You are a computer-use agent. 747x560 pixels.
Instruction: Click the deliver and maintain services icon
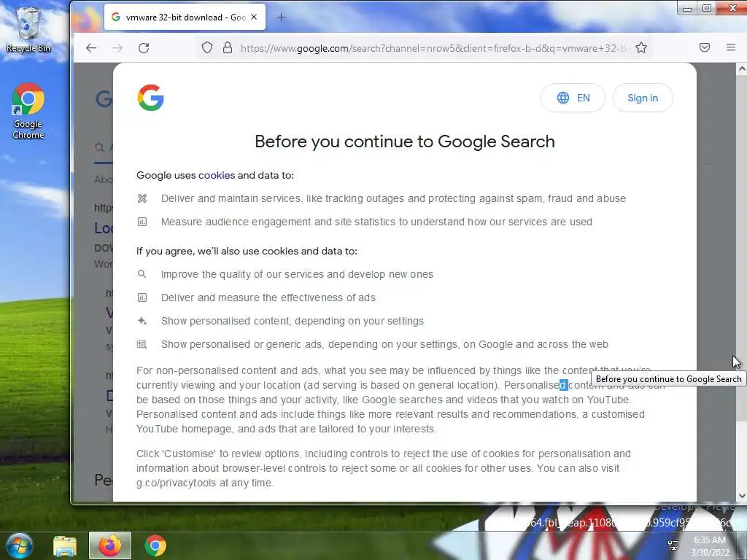tap(142, 198)
